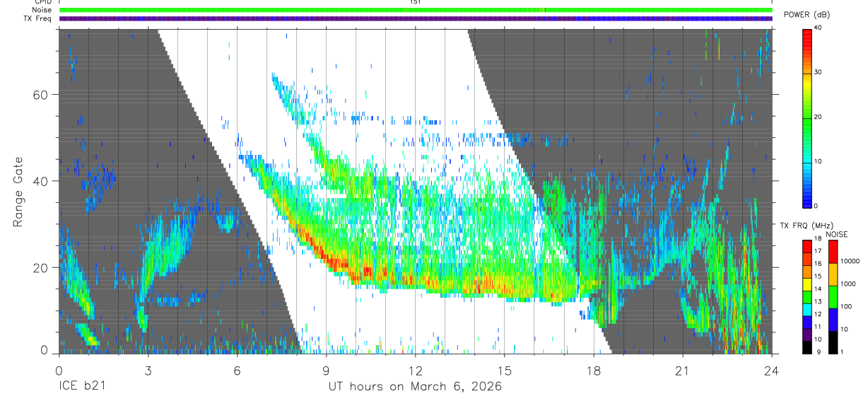868x401 pixels.
Task: Click the 3 tick on UT hours axis
Action: [x=148, y=370]
